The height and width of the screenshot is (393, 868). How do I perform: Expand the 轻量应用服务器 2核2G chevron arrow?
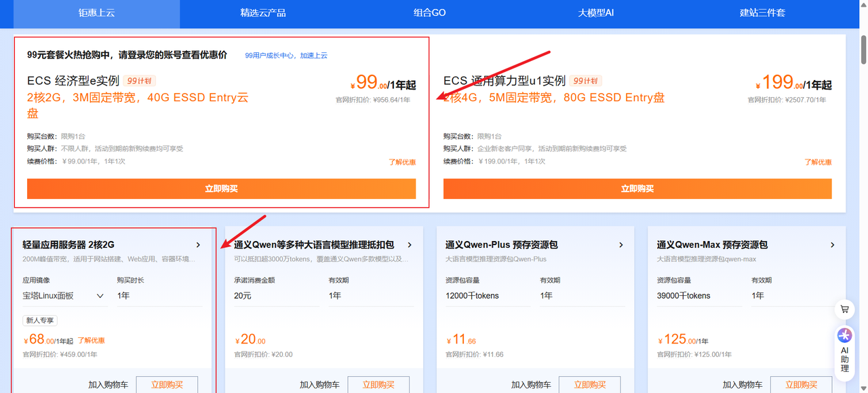coord(198,245)
